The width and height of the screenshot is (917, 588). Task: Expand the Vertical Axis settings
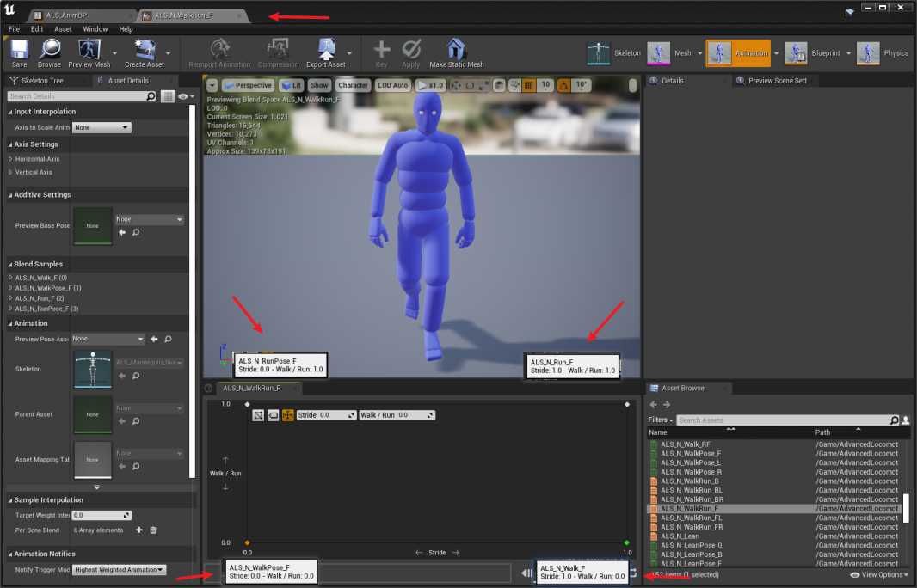tap(10, 173)
